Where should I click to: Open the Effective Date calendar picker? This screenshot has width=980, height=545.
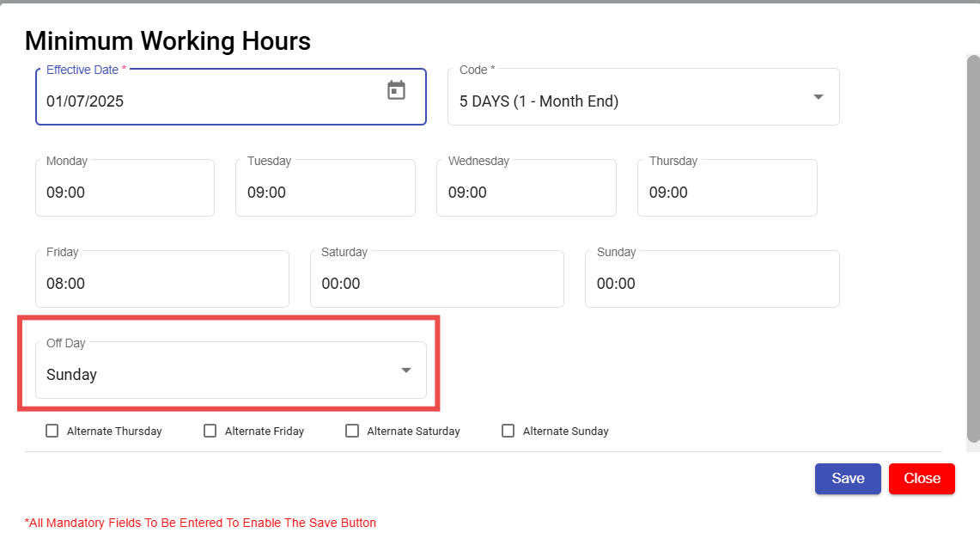tap(396, 90)
